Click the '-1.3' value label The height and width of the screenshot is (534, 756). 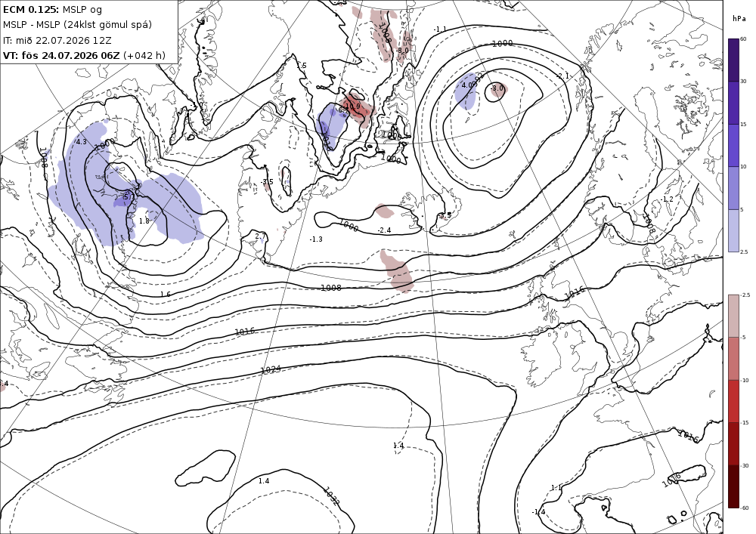click(316, 239)
